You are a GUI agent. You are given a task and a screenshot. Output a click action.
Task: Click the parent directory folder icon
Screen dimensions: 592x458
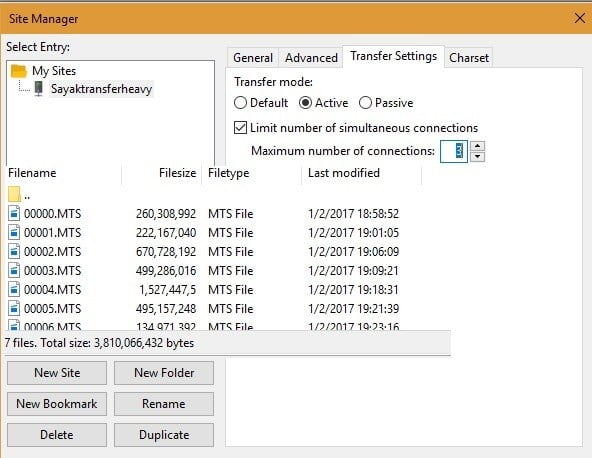click(14, 194)
